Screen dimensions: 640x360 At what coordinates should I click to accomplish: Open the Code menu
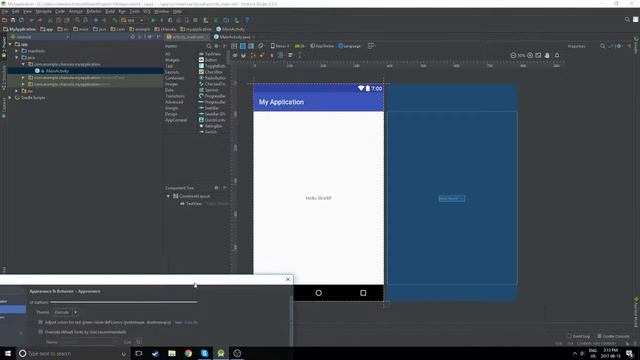pos(60,11)
